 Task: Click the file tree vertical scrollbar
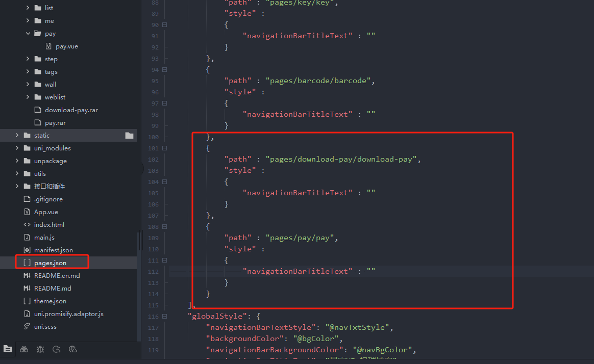tap(139, 285)
